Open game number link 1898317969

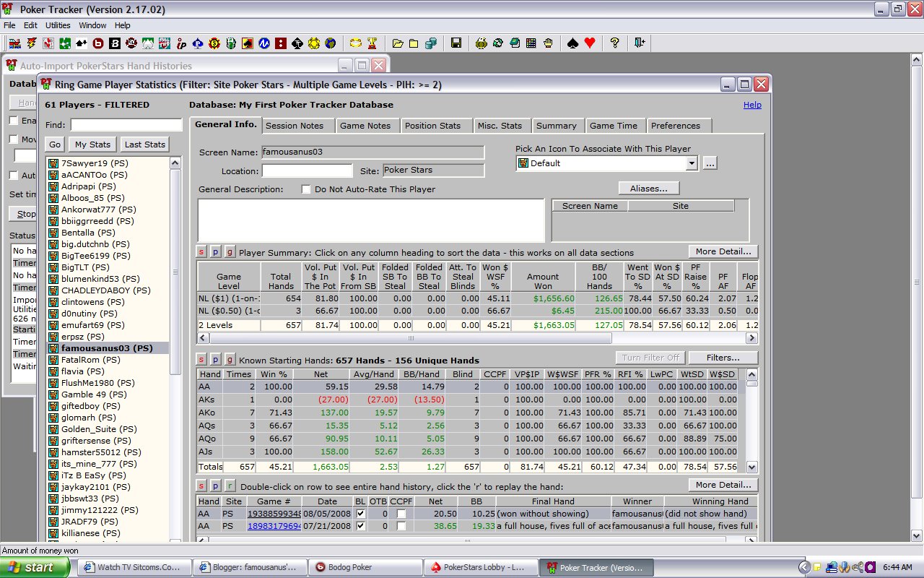click(274, 526)
